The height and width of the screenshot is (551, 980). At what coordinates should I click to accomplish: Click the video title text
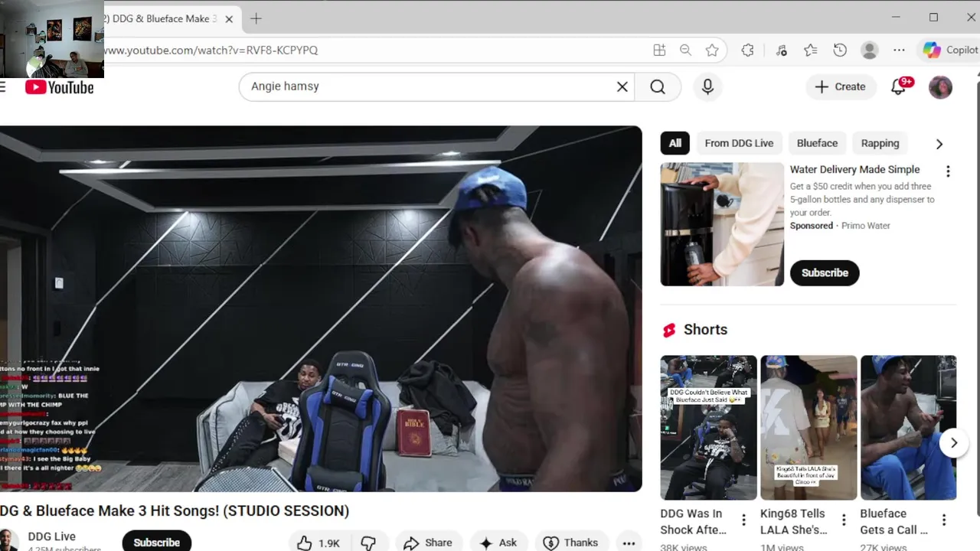coord(175,510)
